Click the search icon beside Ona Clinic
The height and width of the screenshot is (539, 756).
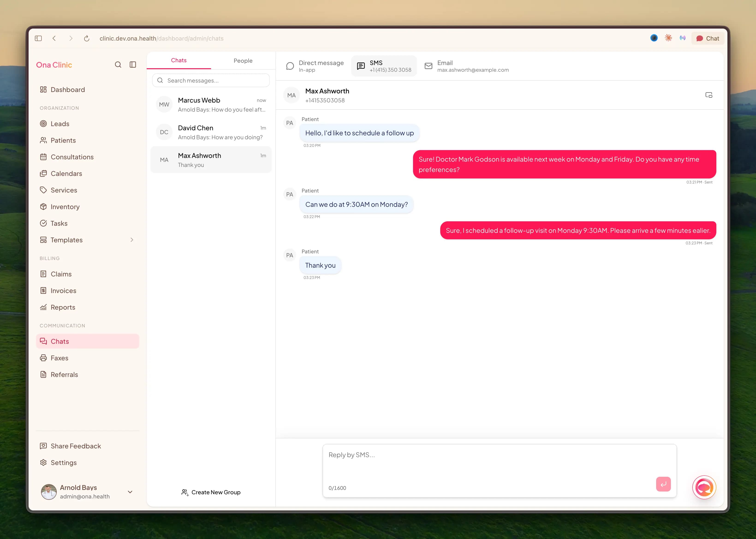pos(118,65)
